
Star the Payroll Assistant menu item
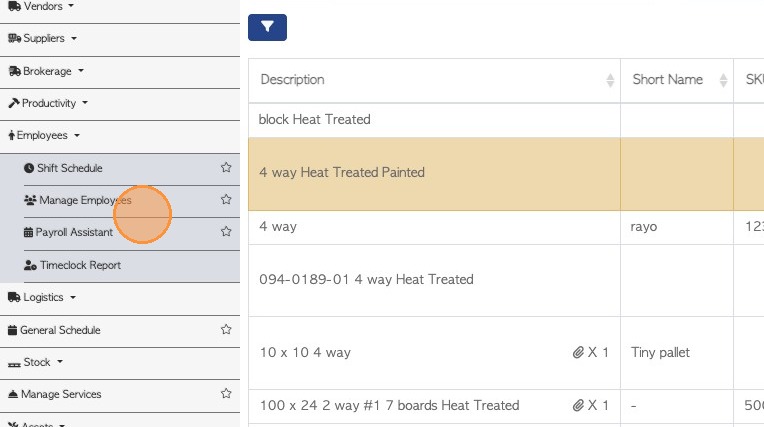[x=226, y=232]
